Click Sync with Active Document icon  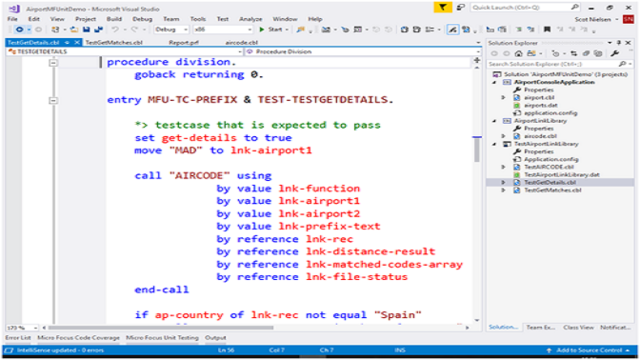click(573, 53)
